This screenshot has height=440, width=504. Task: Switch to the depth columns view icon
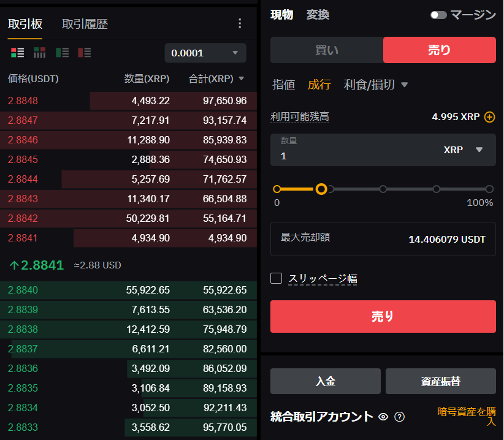(39, 53)
